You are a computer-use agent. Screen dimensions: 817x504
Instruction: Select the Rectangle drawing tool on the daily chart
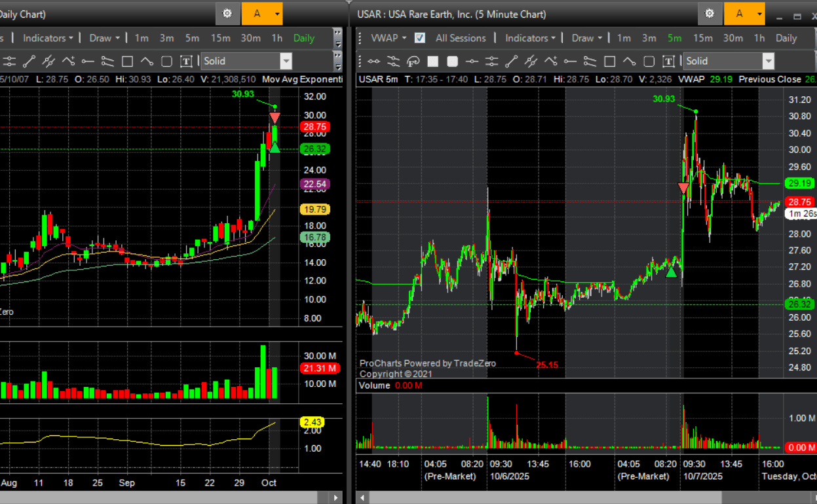click(127, 61)
